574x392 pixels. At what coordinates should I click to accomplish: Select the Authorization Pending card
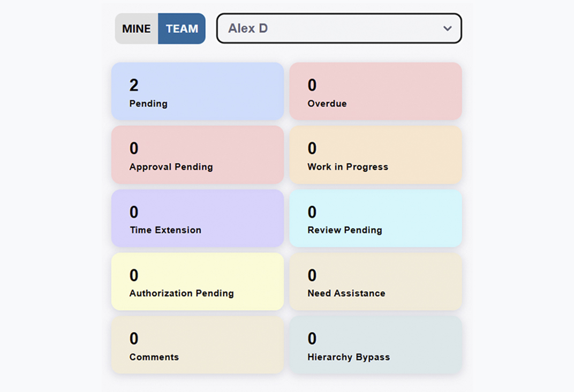pos(198,282)
